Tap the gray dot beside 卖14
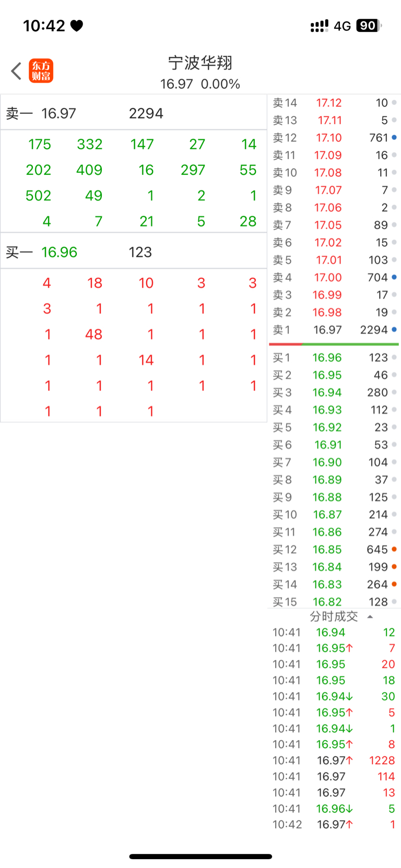This screenshot has width=401, height=868. (x=394, y=103)
